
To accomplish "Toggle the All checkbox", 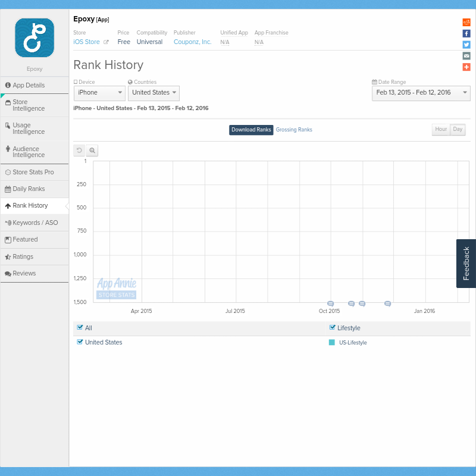I will click(80, 327).
